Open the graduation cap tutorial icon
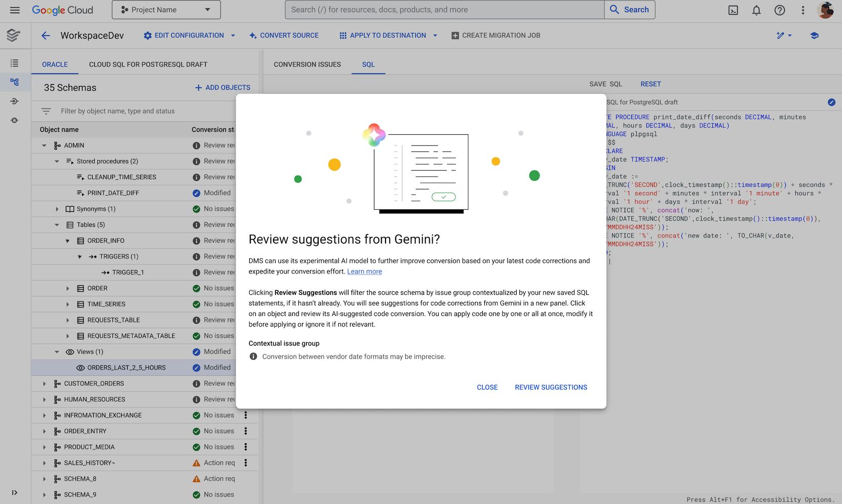Screen dimensions: 842x504 click(x=814, y=35)
